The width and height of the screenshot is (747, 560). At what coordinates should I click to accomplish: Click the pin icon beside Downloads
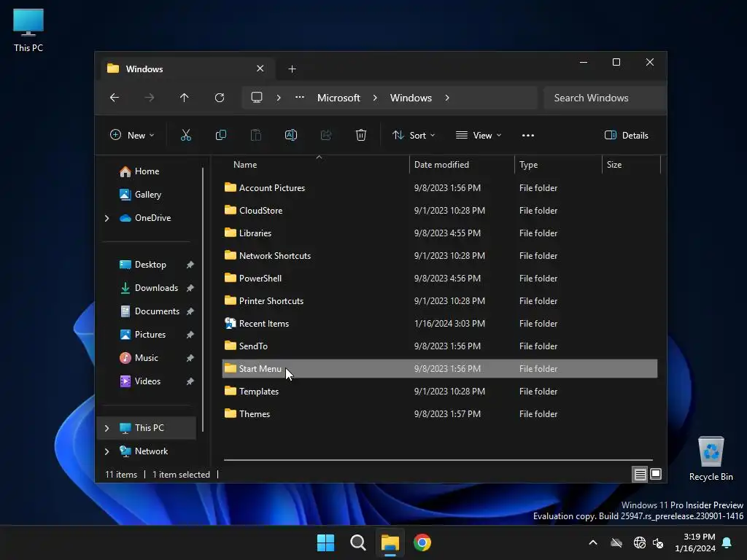tap(190, 288)
